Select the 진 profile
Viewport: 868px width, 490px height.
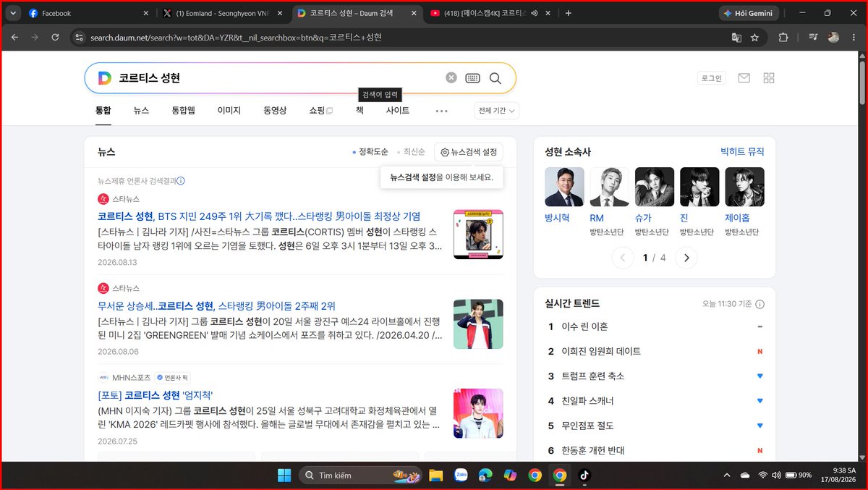pos(699,201)
